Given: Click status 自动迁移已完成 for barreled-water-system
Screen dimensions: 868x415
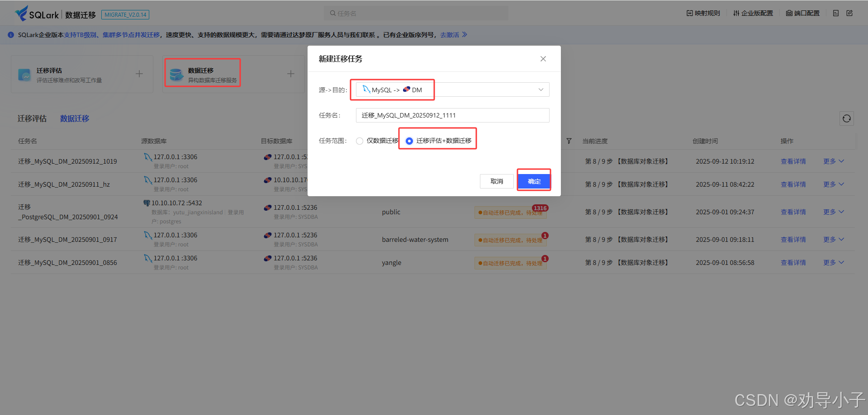Looking at the screenshot, I should pyautogui.click(x=511, y=240).
